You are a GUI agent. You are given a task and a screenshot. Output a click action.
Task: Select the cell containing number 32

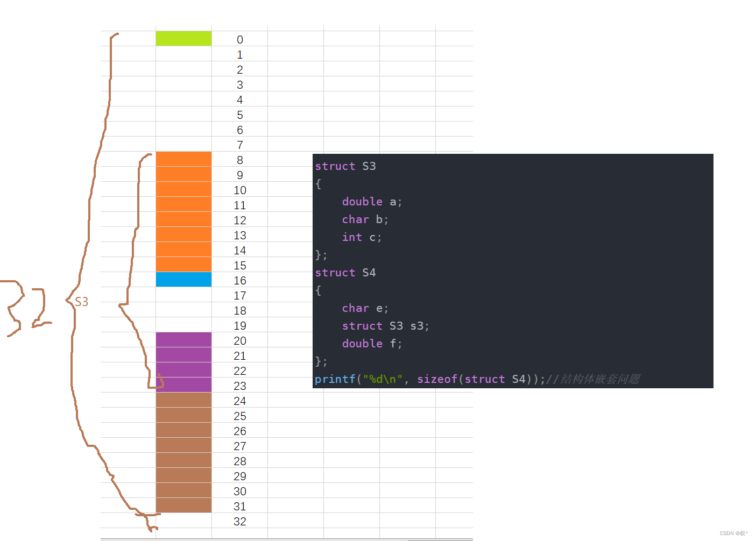click(x=239, y=521)
